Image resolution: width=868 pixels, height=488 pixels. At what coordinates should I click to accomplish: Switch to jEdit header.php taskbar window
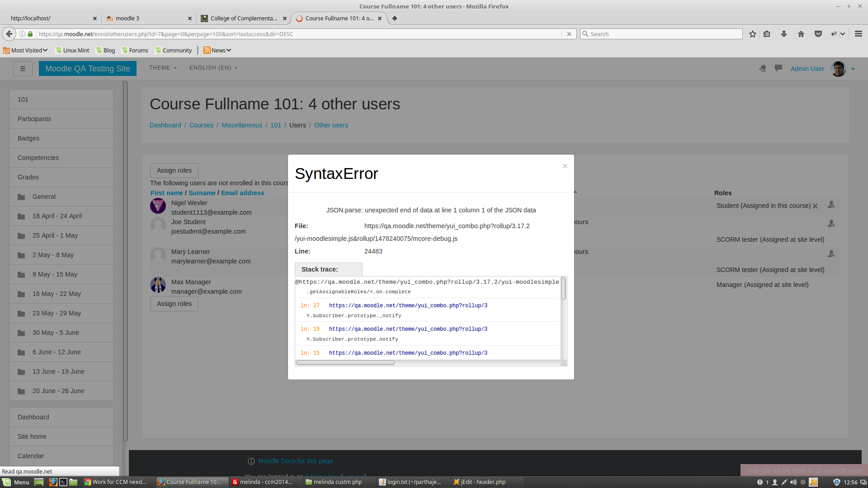486,482
